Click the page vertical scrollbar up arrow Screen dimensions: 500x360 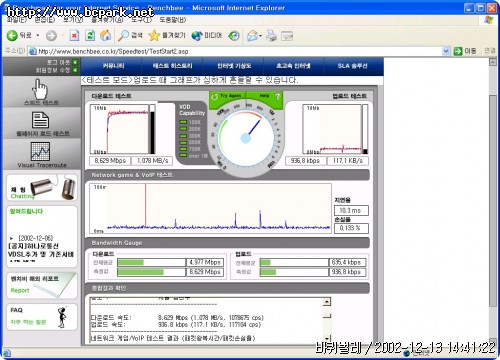pos(493,62)
